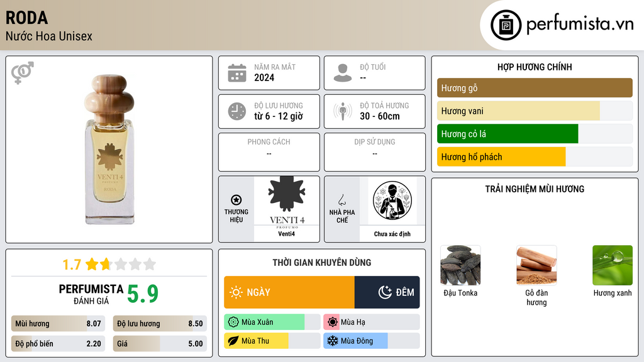Image resolution: width=644 pixels, height=362 pixels.
Task: Select the Hương vani accord bar
Action: (x=535, y=111)
